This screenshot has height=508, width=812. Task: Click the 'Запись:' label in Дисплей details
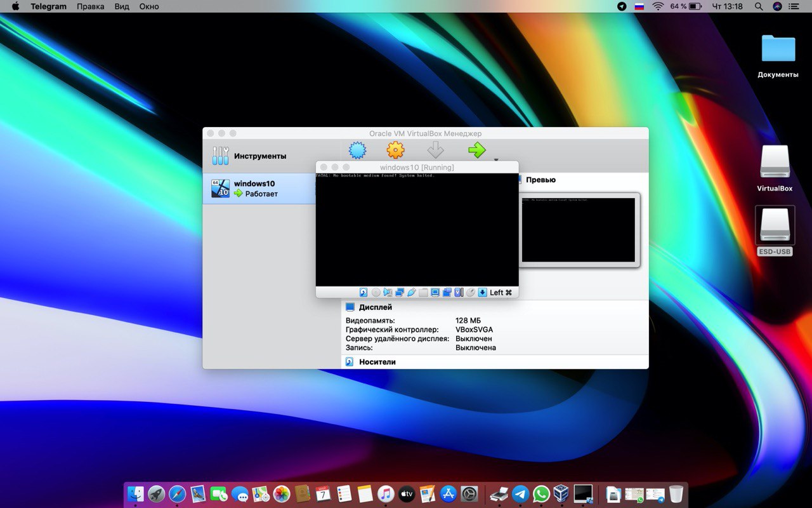click(x=359, y=347)
